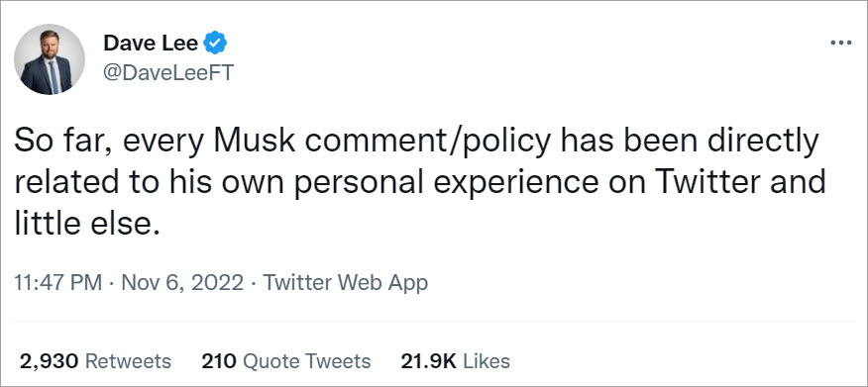Click the Retweets count number 2,930
The height and width of the screenshot is (387, 868).
point(49,361)
